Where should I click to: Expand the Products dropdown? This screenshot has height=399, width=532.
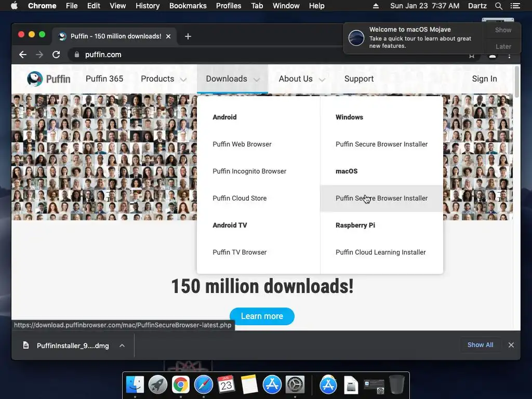[x=164, y=79]
